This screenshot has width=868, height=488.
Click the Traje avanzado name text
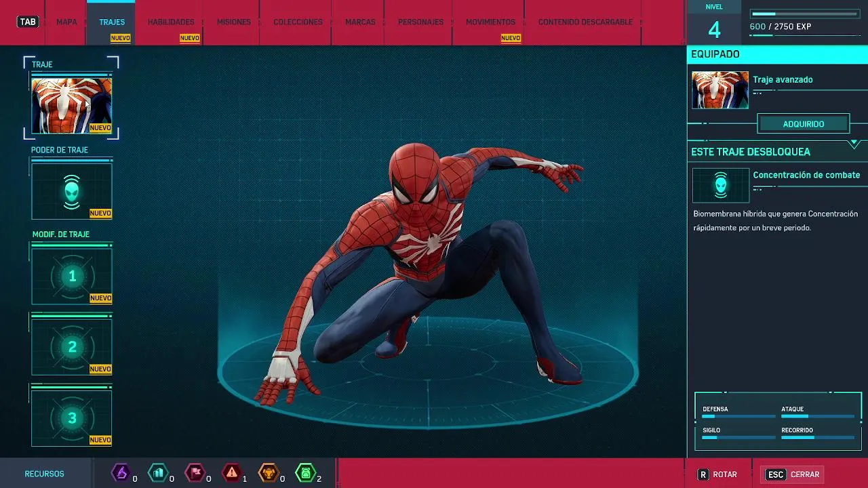click(783, 79)
